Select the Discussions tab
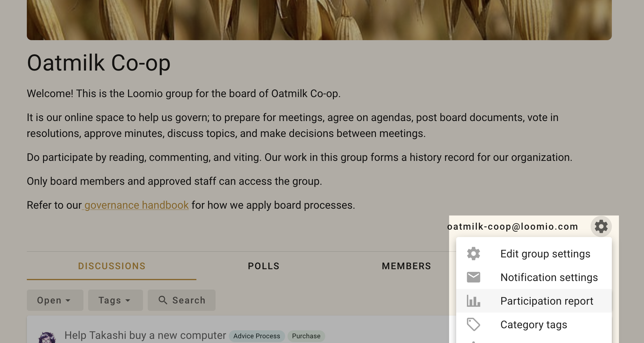644x343 pixels. pyautogui.click(x=111, y=266)
